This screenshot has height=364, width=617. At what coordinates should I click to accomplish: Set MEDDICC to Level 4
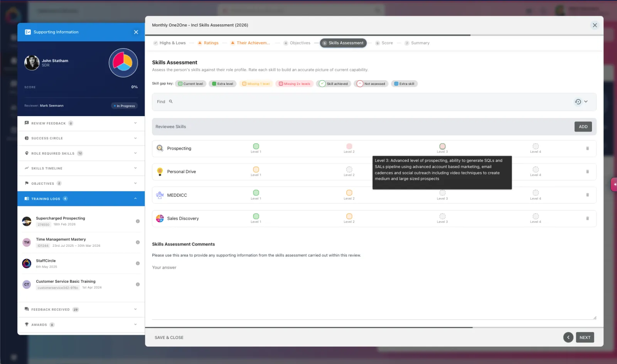536,193
